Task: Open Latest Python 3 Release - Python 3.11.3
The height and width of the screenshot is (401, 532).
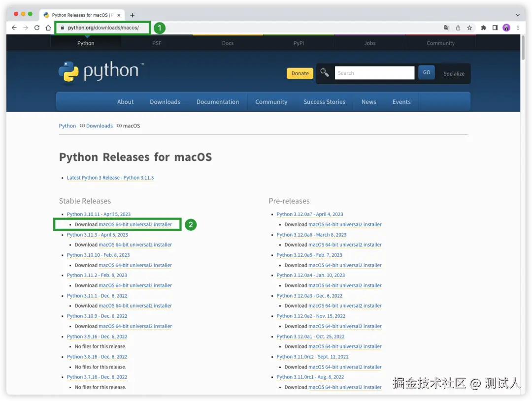Action: tap(110, 178)
